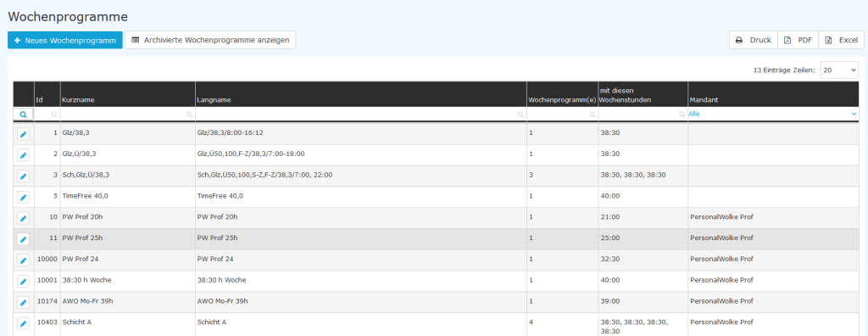Click the Id cell 10174
868x336 pixels.
coord(47,302)
